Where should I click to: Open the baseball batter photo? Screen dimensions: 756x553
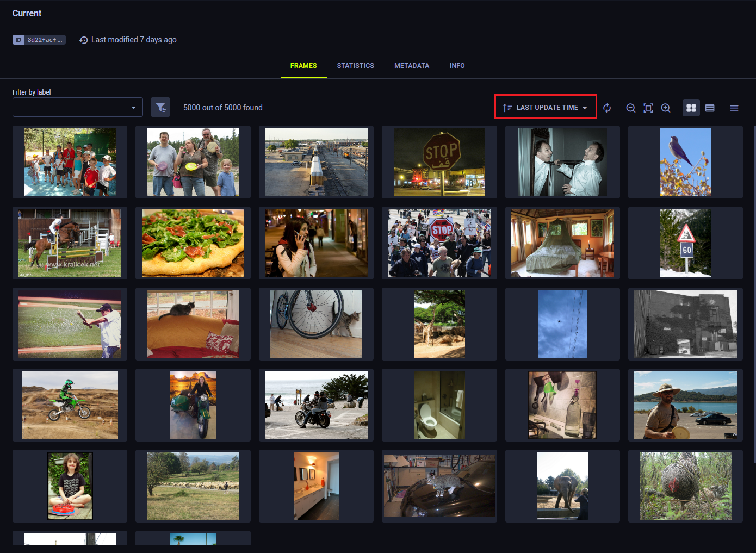[70, 324]
